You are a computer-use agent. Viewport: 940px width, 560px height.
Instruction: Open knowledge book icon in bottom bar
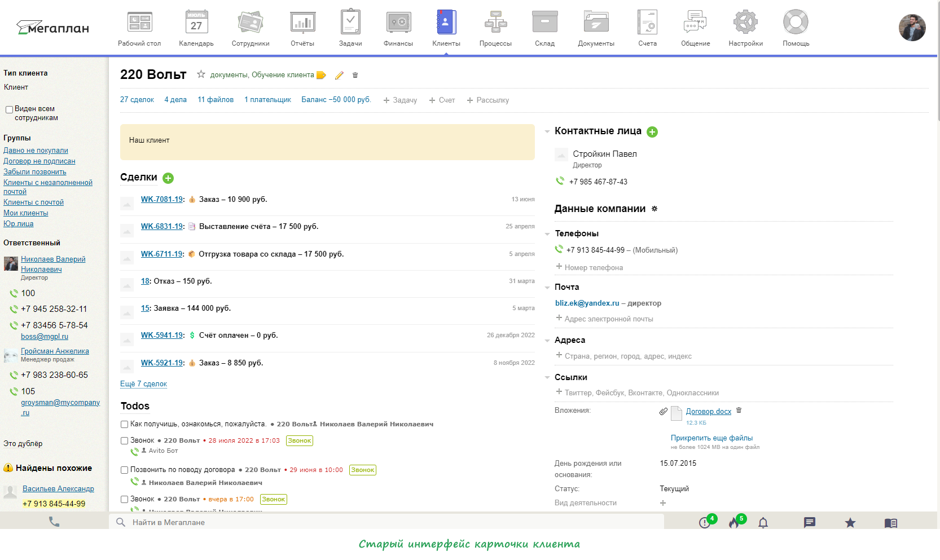pyautogui.click(x=891, y=523)
